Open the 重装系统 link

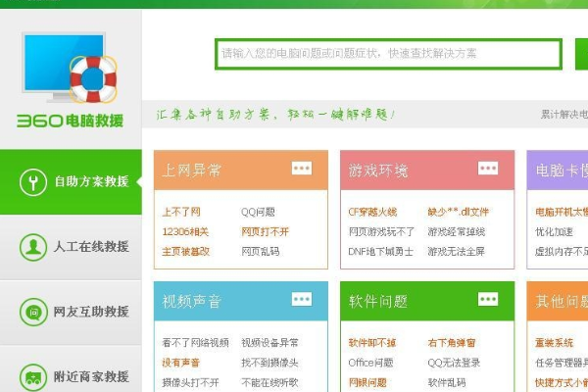tap(555, 342)
